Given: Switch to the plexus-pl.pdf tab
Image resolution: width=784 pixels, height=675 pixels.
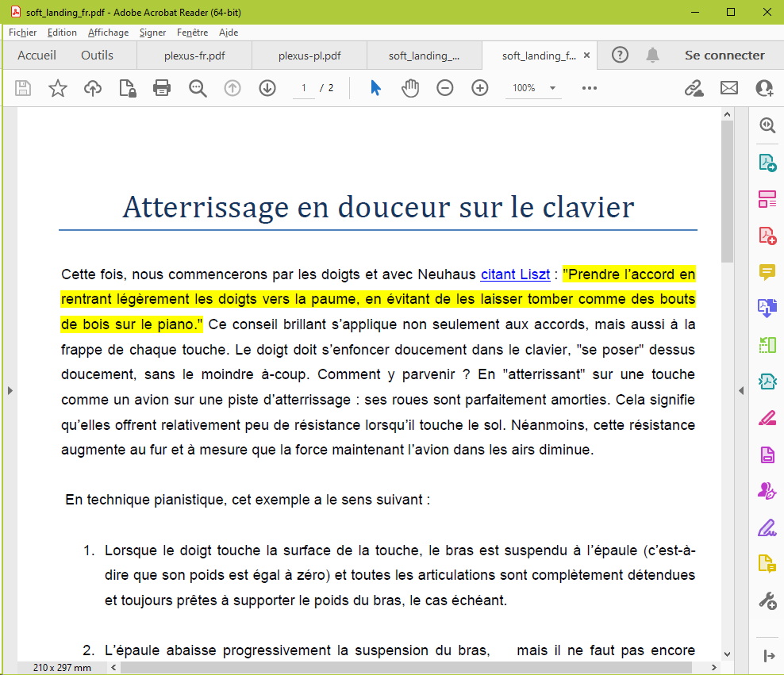Looking at the screenshot, I should [309, 56].
